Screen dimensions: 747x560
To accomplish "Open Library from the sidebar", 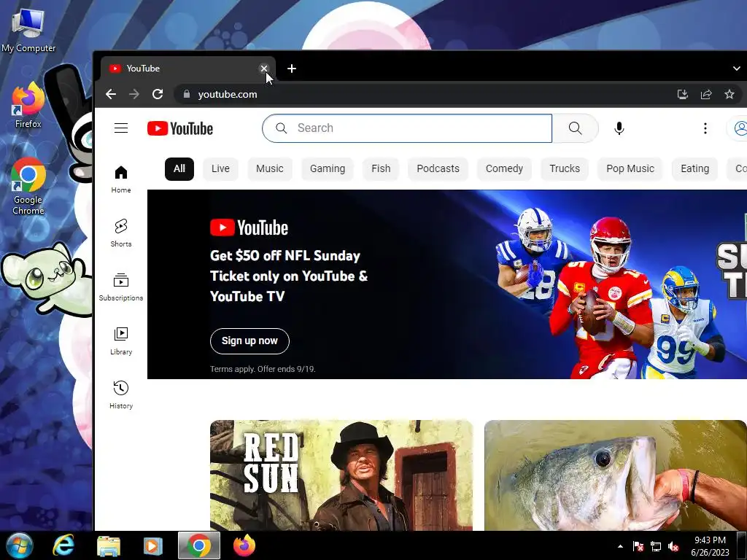I will (x=121, y=341).
